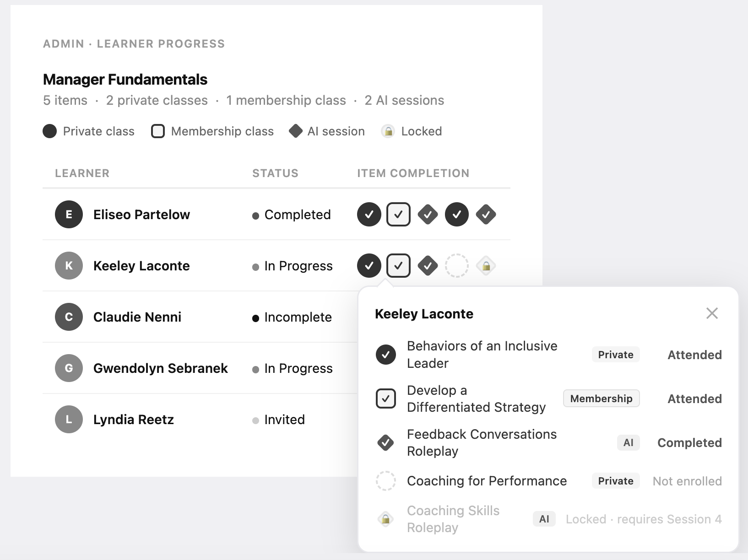748x560 pixels.
Task: Click the Locked legend padlock icon
Action: point(388,131)
